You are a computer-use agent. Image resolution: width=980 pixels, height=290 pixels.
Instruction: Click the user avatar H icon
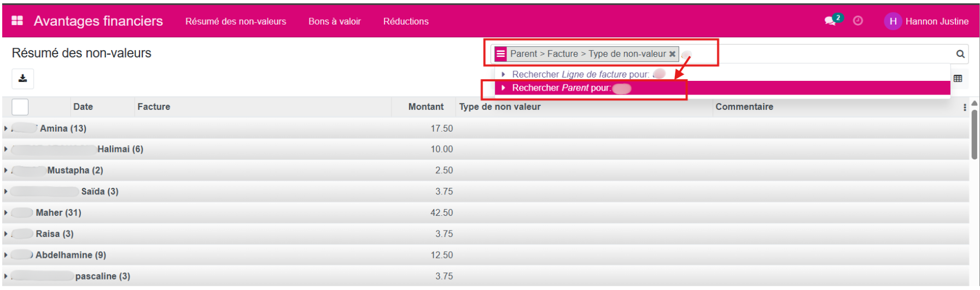[x=892, y=21]
